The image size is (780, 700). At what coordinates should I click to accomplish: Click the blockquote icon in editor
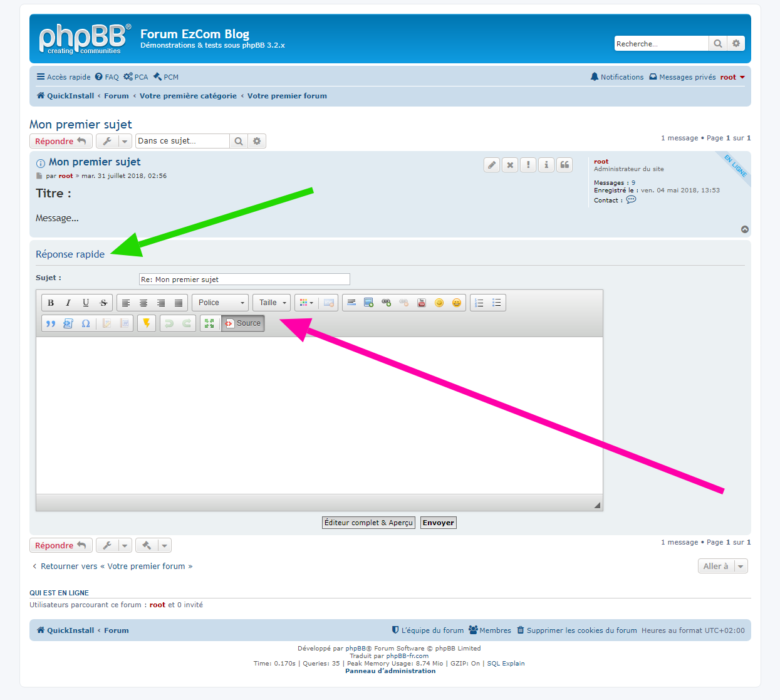pos(51,323)
